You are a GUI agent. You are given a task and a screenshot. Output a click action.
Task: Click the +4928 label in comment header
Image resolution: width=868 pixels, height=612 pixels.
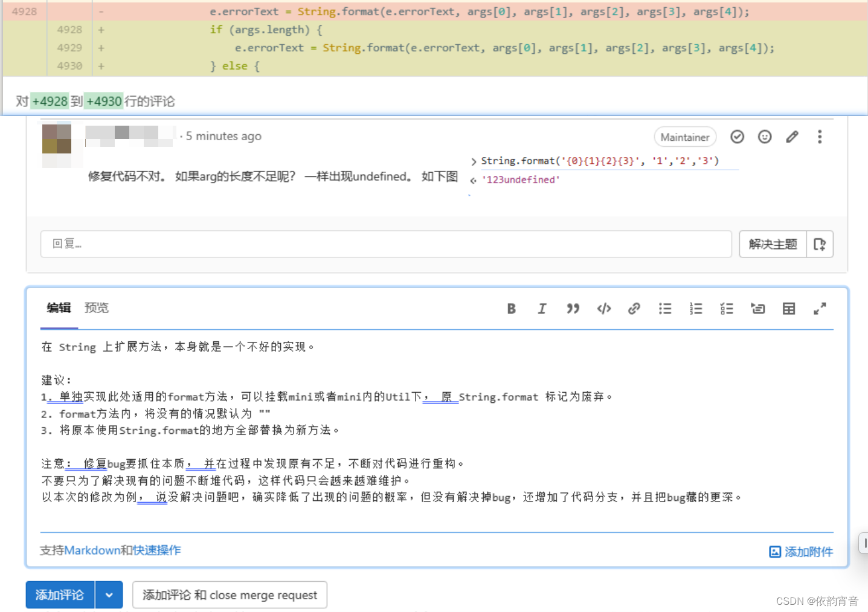pos(50,101)
